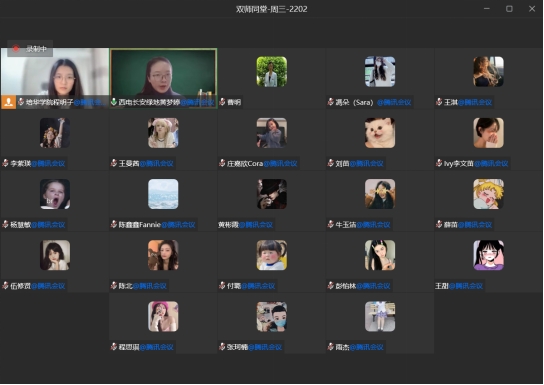Click the orange host icon on first video tile
The height and width of the screenshot is (385, 544).
click(9, 102)
